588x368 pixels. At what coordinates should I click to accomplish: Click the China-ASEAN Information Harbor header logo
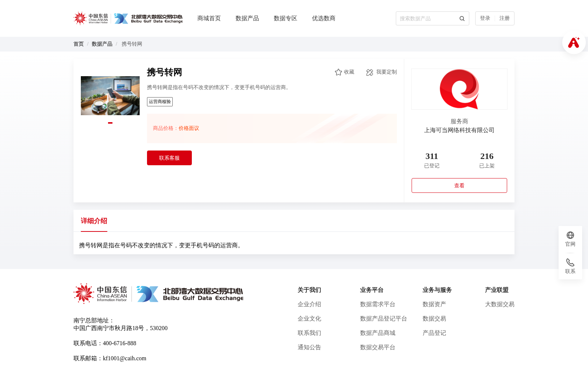click(91, 18)
